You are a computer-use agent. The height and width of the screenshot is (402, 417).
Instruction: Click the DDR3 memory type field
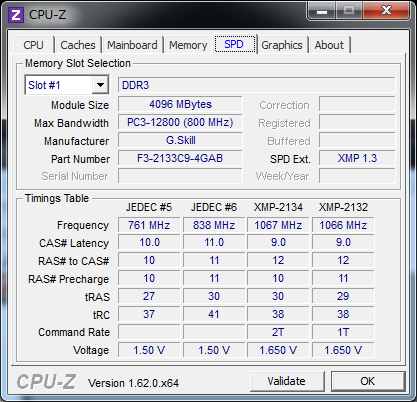256,85
